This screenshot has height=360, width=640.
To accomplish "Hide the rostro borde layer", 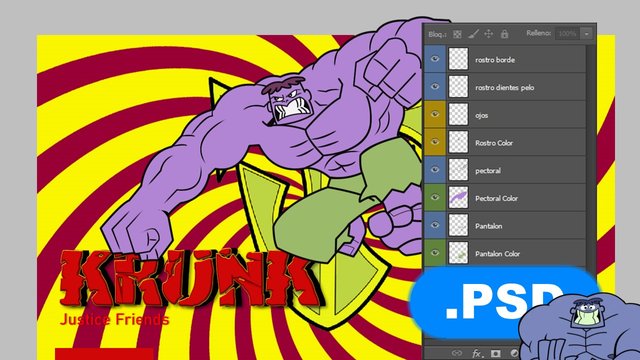I will pos(435,59).
